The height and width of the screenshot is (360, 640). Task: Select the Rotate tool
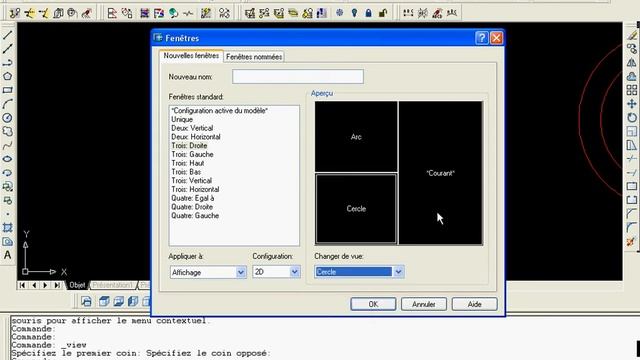tap(632, 118)
